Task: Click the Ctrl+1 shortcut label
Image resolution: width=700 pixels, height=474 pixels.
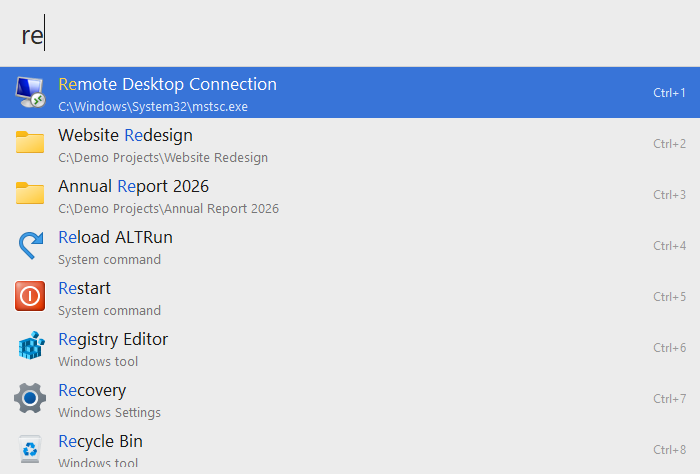Action: click(x=669, y=92)
